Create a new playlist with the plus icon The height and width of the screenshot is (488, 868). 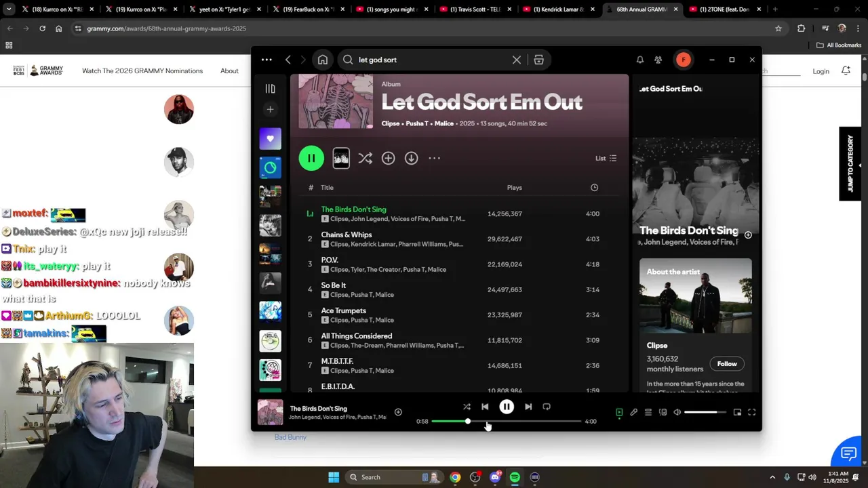pyautogui.click(x=270, y=109)
